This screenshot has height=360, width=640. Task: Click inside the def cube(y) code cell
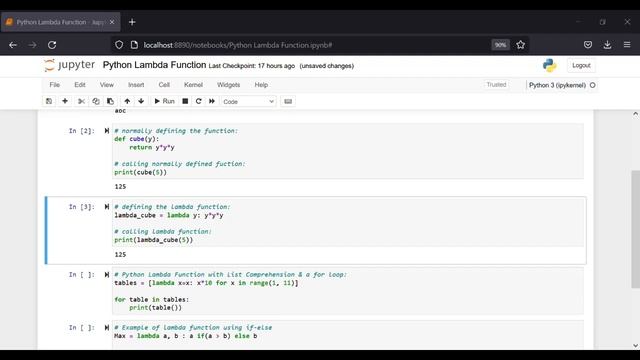click(348, 151)
